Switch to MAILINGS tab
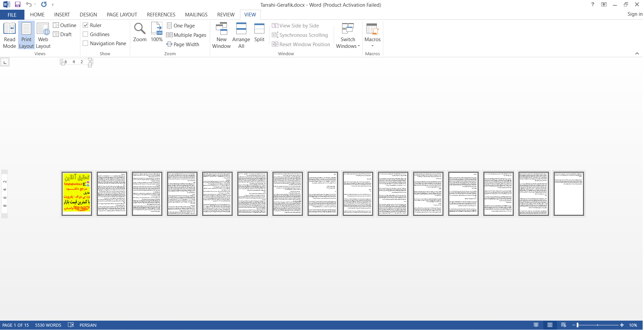 pyautogui.click(x=196, y=15)
